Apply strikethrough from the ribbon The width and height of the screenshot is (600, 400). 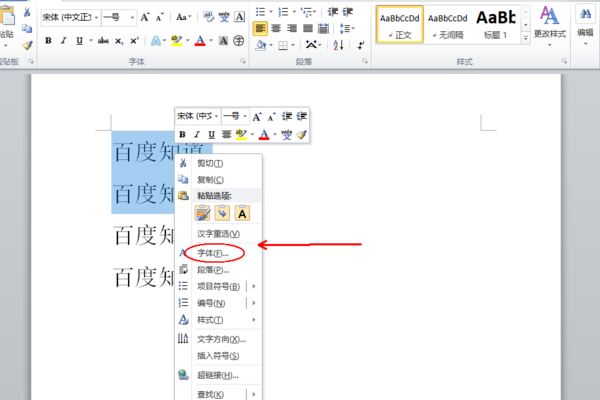[103, 41]
